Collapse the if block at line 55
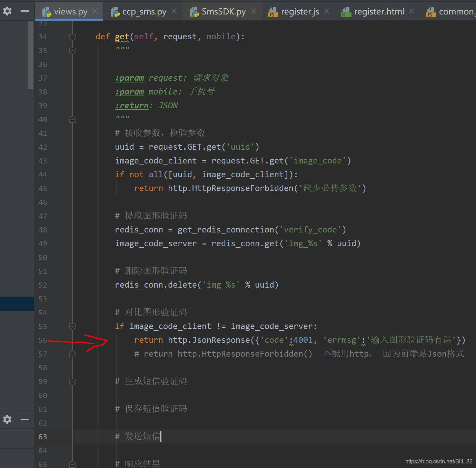This screenshot has height=468, width=476. pos(72,326)
